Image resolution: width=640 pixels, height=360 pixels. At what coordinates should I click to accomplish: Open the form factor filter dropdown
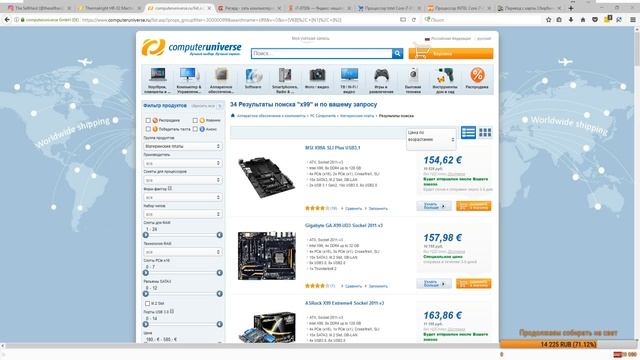click(x=182, y=197)
